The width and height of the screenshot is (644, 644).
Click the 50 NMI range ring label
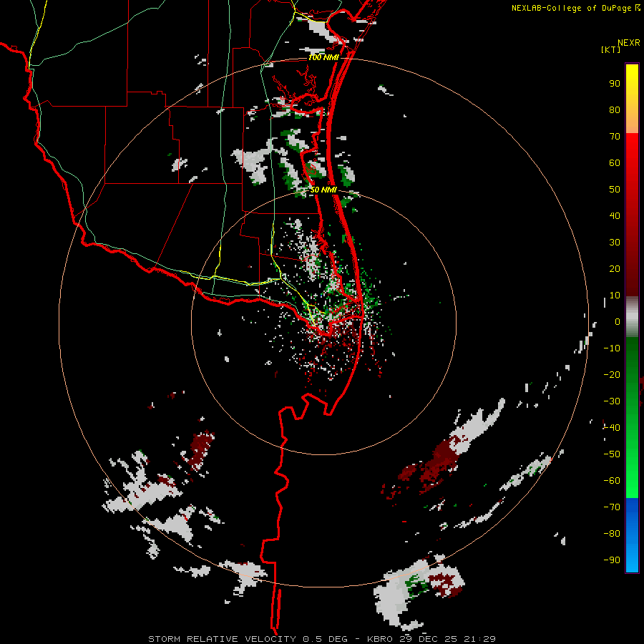pos(323,190)
